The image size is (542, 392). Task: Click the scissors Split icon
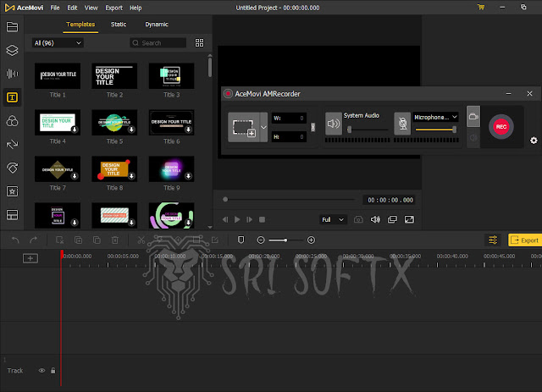point(141,240)
